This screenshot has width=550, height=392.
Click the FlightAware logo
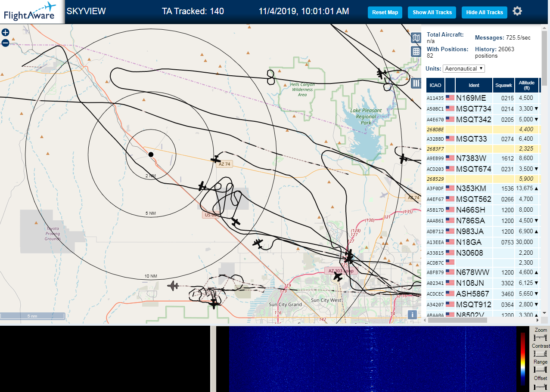click(32, 12)
